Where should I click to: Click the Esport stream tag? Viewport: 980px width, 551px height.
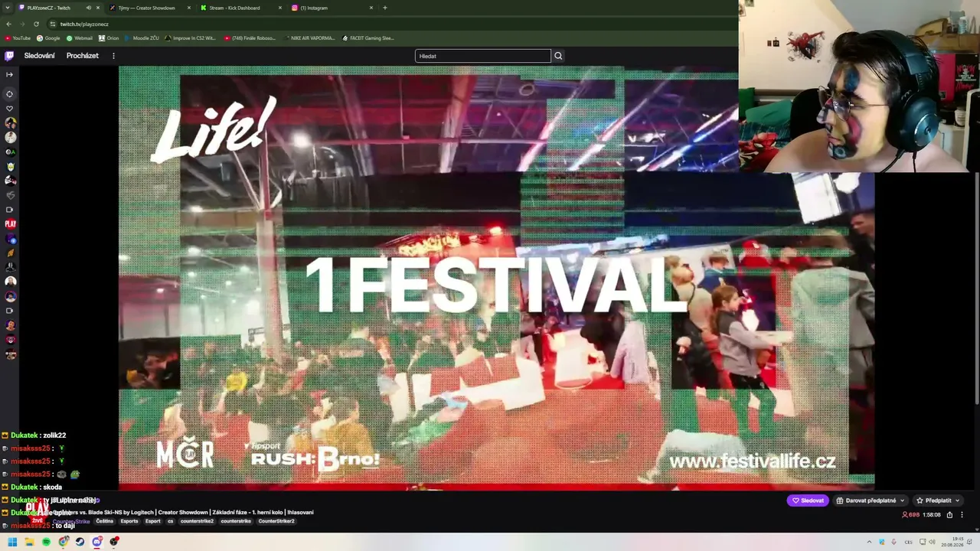point(153,521)
